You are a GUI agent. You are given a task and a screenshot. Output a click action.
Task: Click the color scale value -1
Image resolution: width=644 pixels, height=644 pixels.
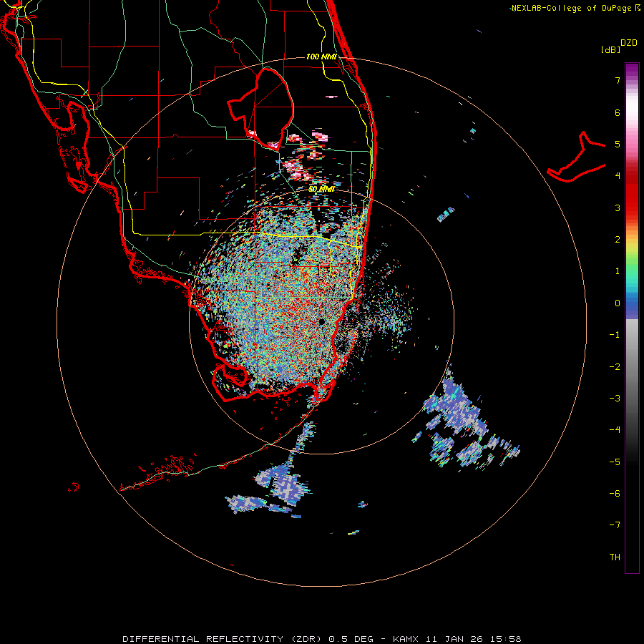click(x=615, y=335)
